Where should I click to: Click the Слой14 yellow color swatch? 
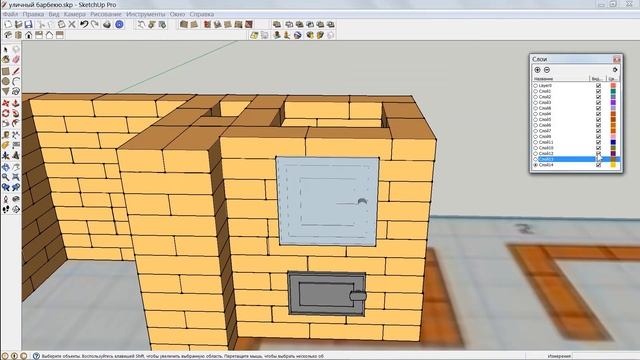613,165
